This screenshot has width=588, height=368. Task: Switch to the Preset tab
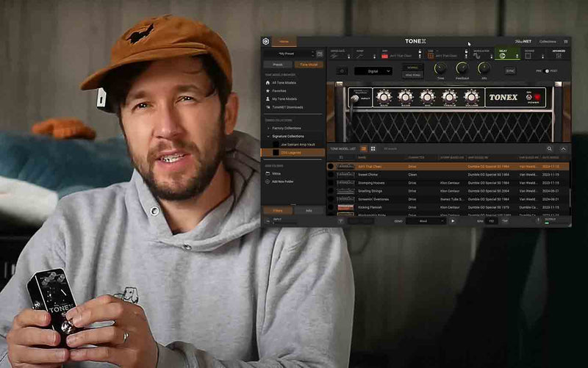click(x=278, y=65)
